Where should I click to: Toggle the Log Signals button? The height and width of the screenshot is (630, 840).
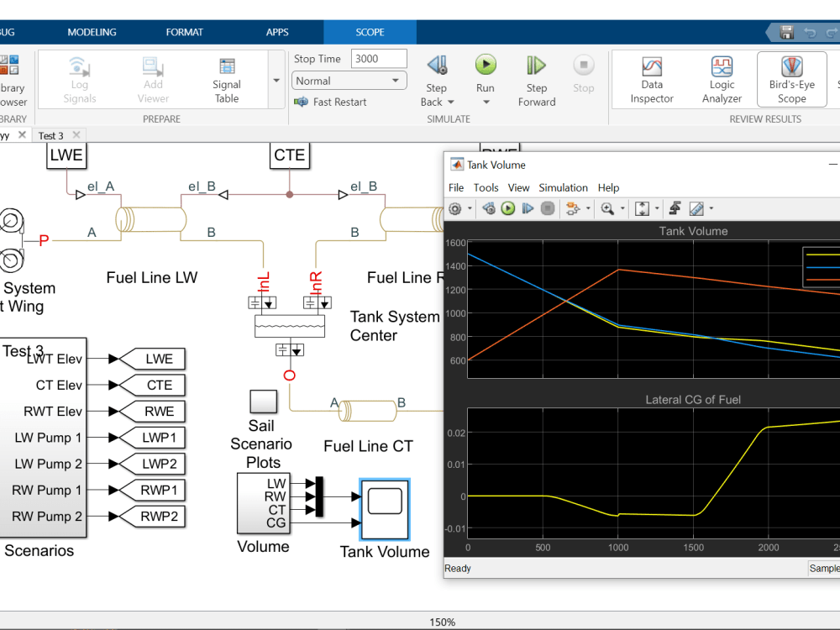pos(79,78)
